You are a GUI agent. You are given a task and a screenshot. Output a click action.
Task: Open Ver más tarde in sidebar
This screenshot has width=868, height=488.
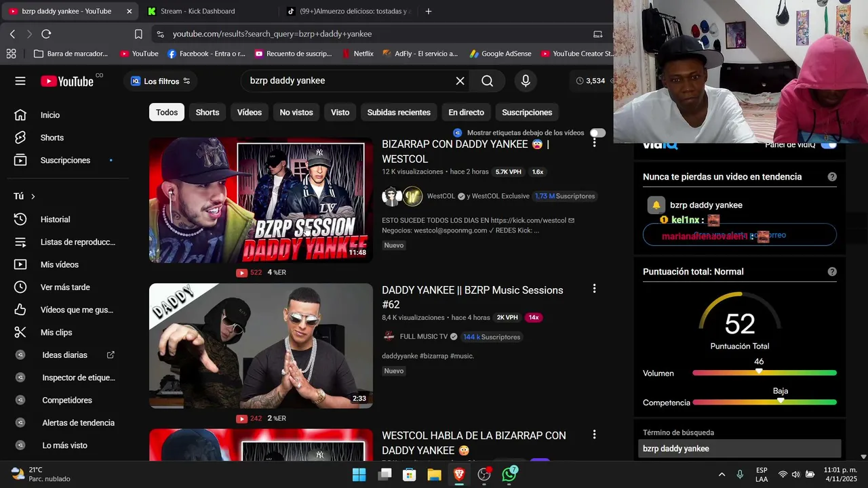point(65,287)
